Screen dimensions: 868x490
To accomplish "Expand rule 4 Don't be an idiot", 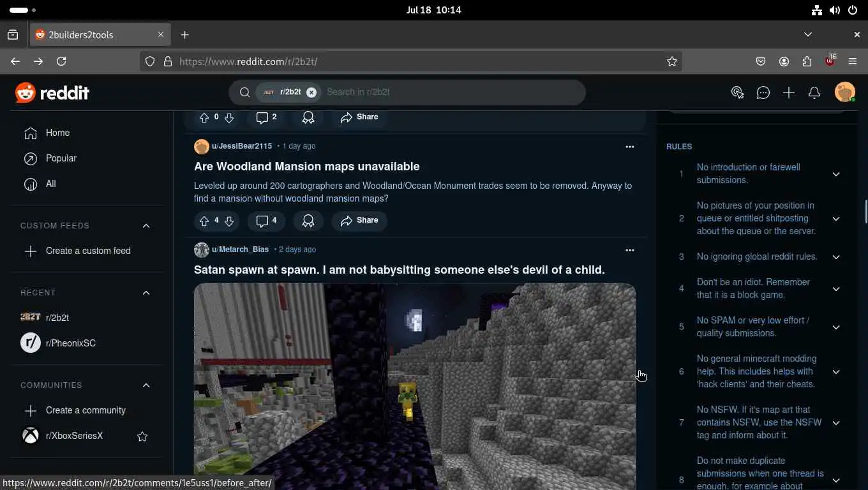I will pos(836,289).
